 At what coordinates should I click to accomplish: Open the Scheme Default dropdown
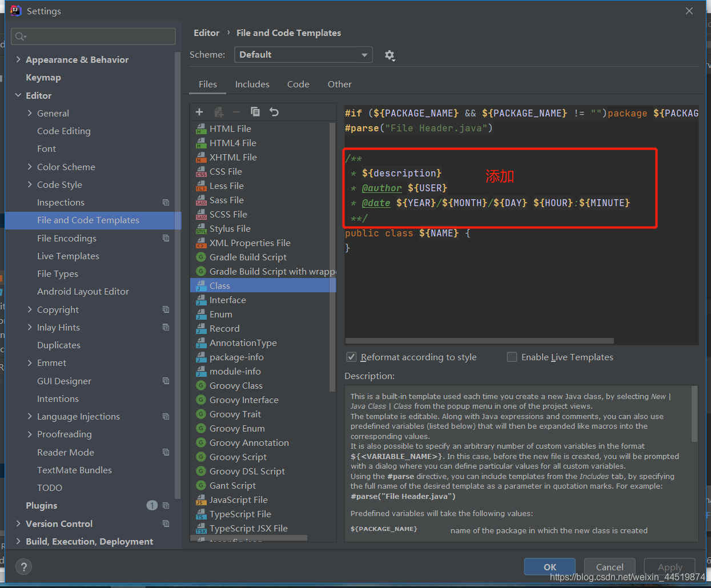(x=303, y=55)
